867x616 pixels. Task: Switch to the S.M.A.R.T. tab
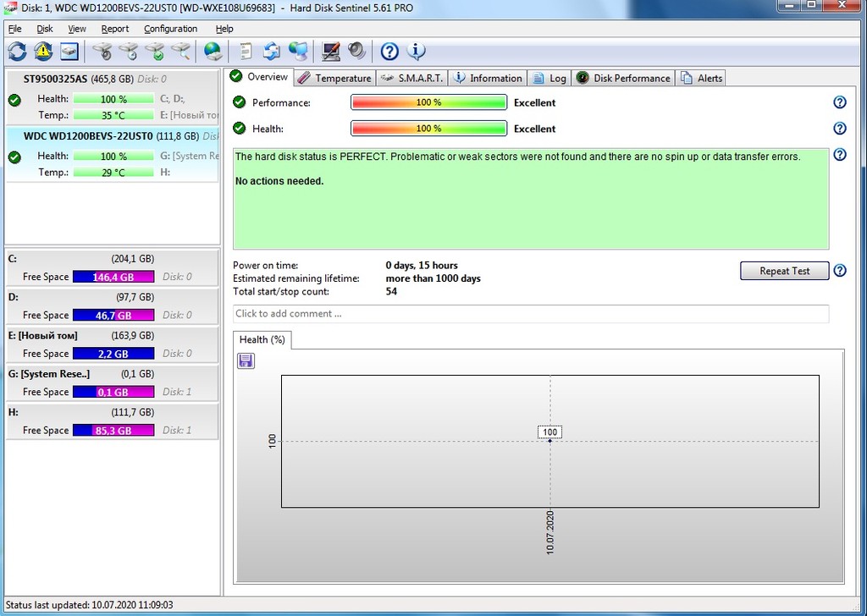tap(411, 78)
